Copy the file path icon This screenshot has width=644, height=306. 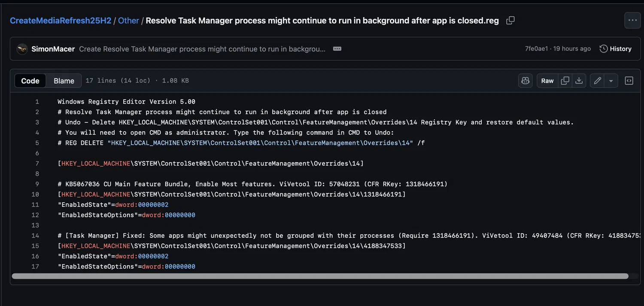[x=510, y=21]
